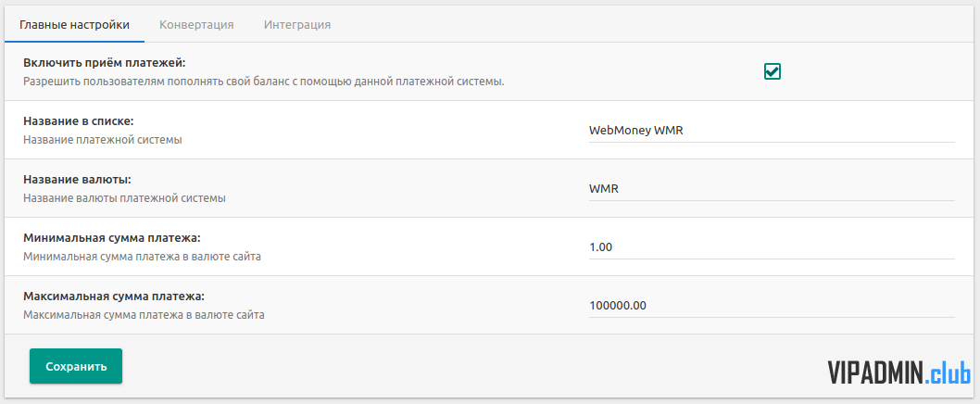Screen dimensions: 980x404
Task: Click the Название валюты label
Action: pyautogui.click(x=78, y=180)
